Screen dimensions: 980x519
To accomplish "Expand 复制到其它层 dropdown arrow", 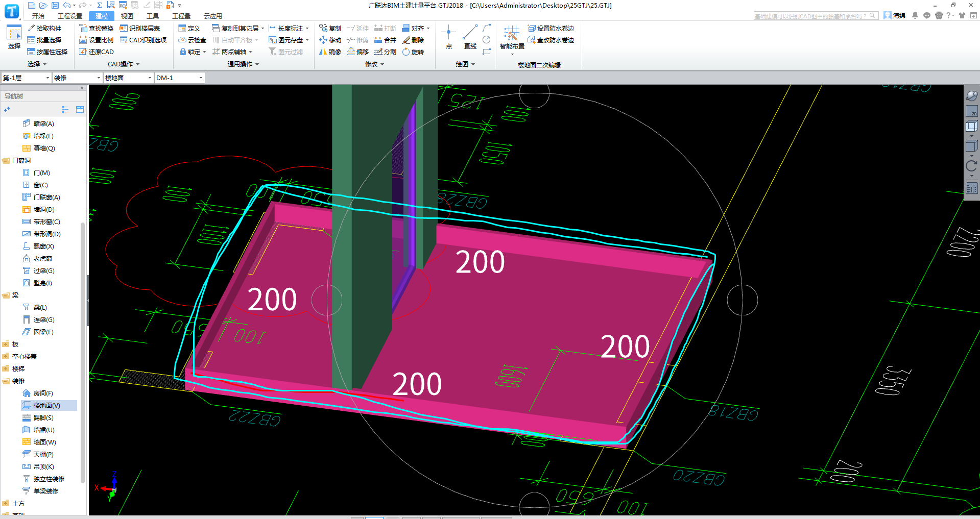I will point(263,29).
